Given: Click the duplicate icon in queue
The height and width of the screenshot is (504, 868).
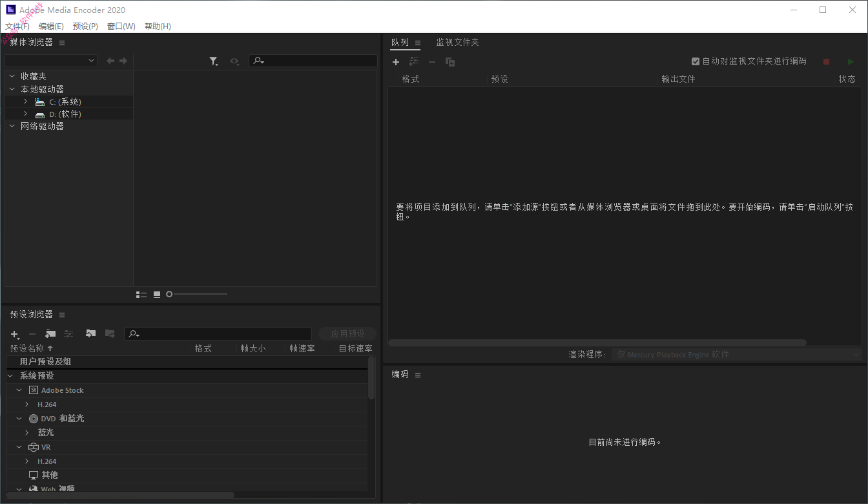Looking at the screenshot, I should 450,62.
